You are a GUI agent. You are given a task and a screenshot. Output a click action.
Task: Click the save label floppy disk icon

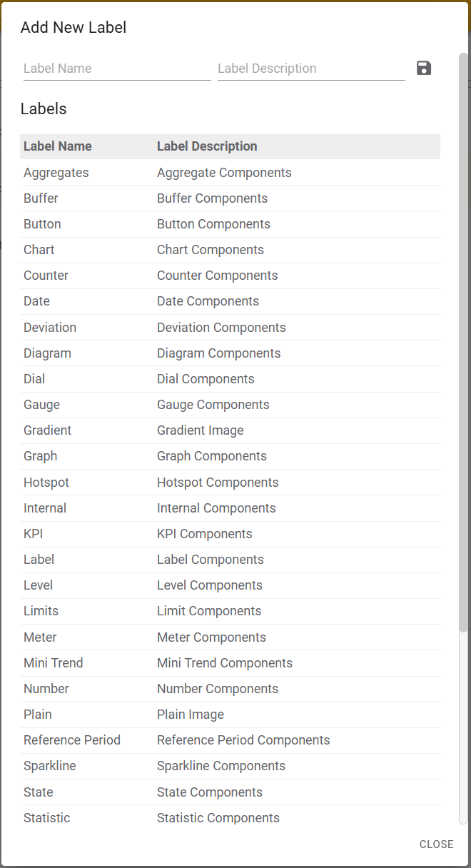click(x=424, y=69)
